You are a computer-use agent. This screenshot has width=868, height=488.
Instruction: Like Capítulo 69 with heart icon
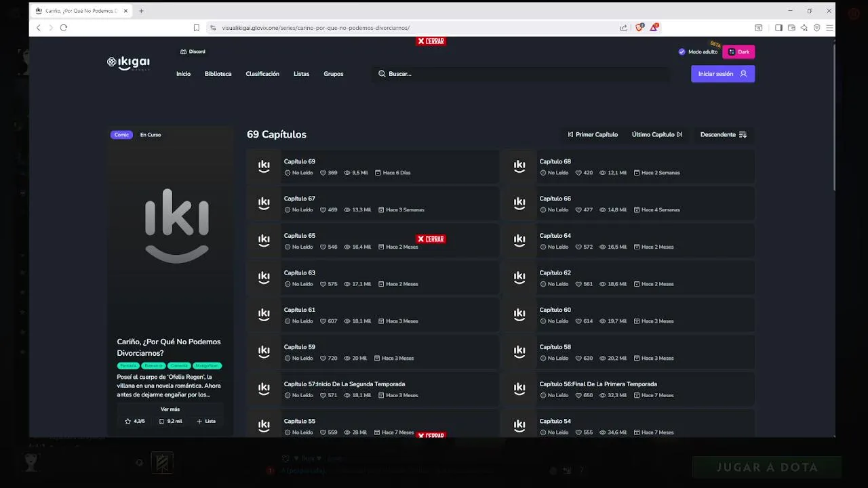click(323, 173)
